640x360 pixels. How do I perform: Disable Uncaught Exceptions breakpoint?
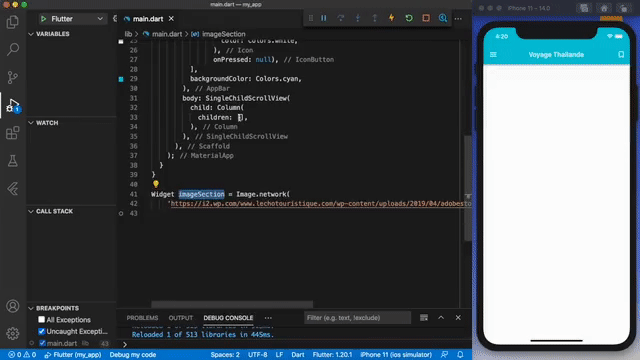(41, 331)
